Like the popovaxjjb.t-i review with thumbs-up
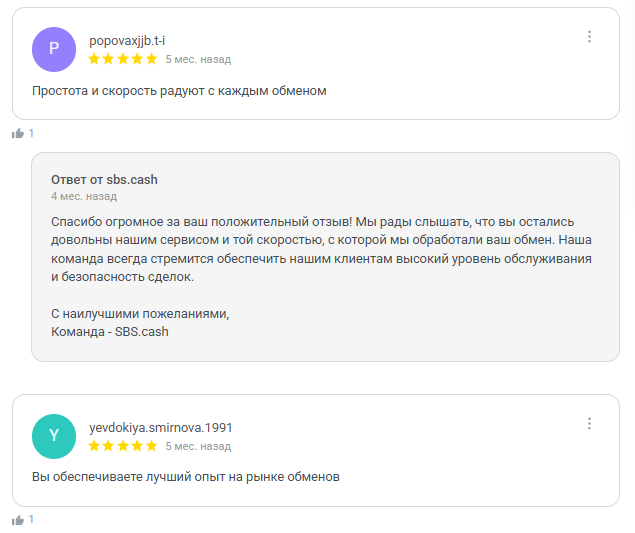635x533 pixels. tap(17, 133)
